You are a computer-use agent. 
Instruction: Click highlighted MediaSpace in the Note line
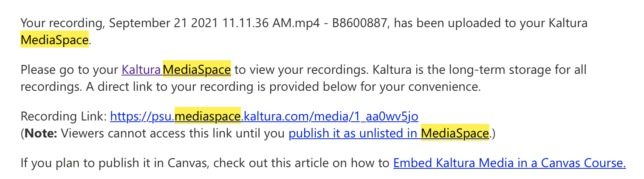[x=455, y=134]
